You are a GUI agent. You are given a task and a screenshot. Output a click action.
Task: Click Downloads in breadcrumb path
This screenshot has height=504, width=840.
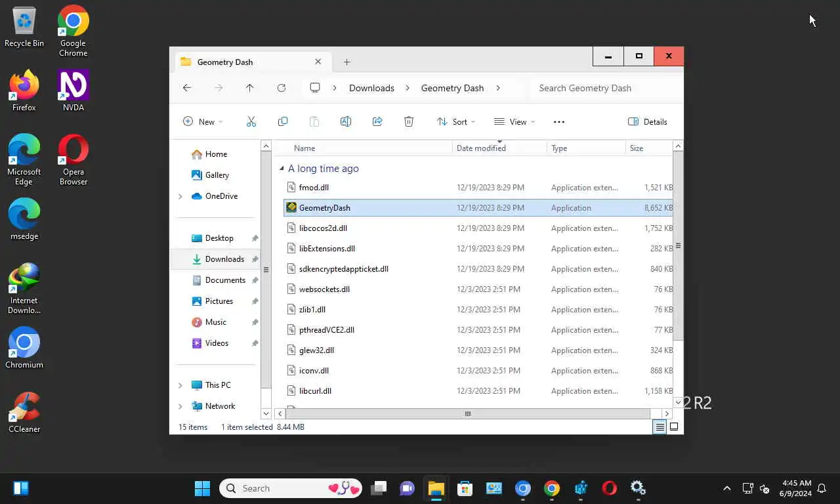(x=371, y=88)
